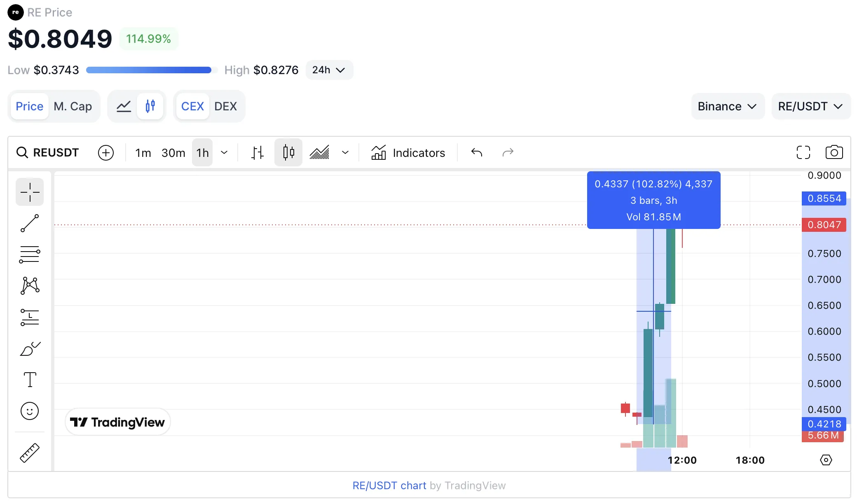Open the Indicators menu

pyautogui.click(x=408, y=153)
